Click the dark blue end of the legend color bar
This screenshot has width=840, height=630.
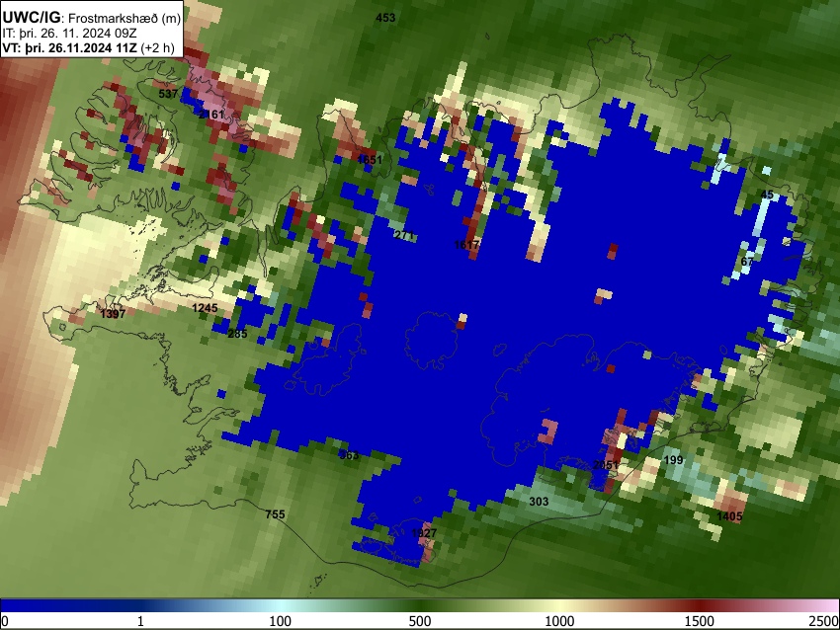click(x=33, y=605)
